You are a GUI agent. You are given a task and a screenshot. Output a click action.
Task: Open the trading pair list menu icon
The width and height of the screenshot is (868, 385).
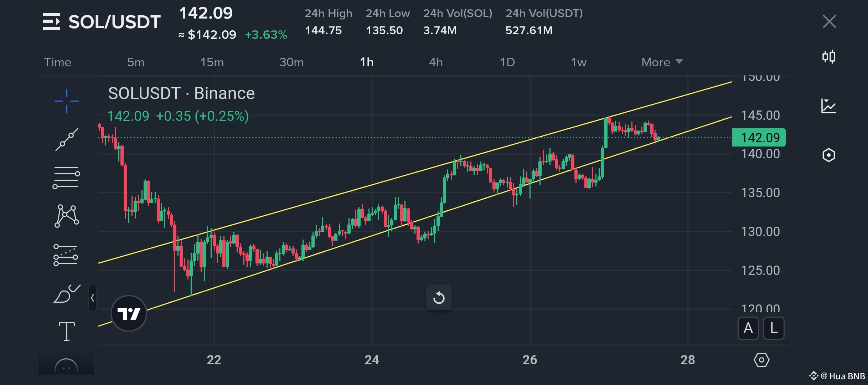coord(51,21)
